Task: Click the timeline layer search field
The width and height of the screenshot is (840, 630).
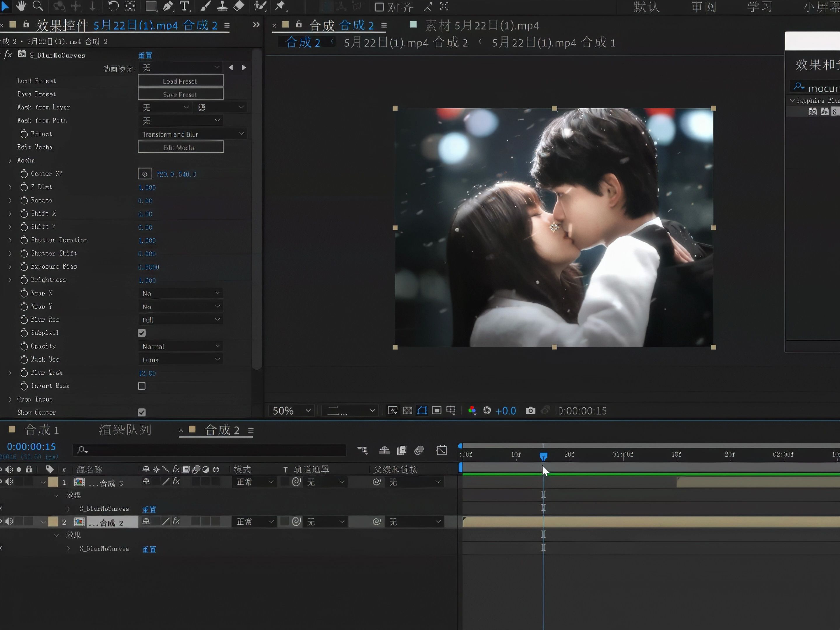Action: (x=213, y=450)
